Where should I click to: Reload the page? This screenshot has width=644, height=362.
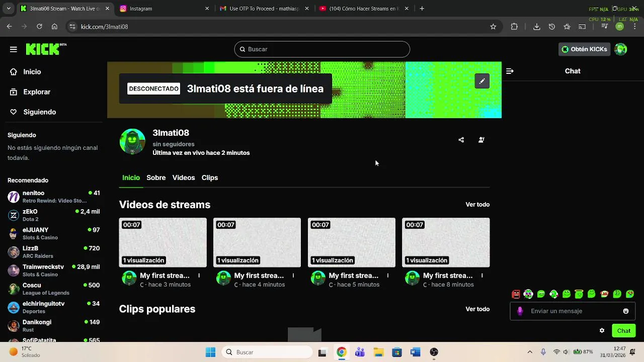pyautogui.click(x=39, y=27)
